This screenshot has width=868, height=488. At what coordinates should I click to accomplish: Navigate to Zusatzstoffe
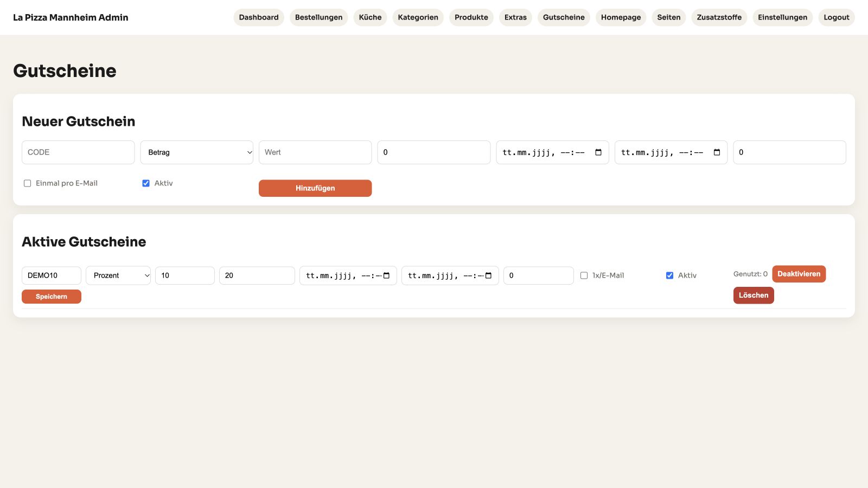coord(719,17)
